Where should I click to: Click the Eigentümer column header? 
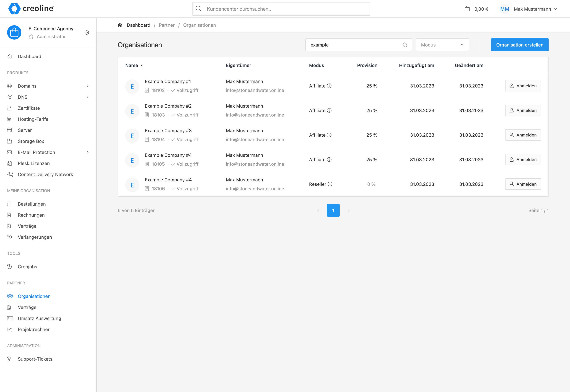(x=238, y=65)
